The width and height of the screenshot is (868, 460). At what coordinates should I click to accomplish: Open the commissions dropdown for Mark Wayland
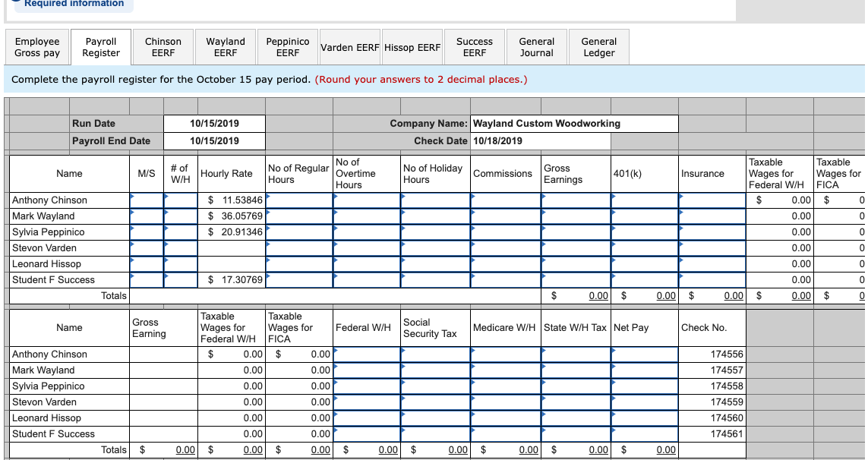(503, 216)
